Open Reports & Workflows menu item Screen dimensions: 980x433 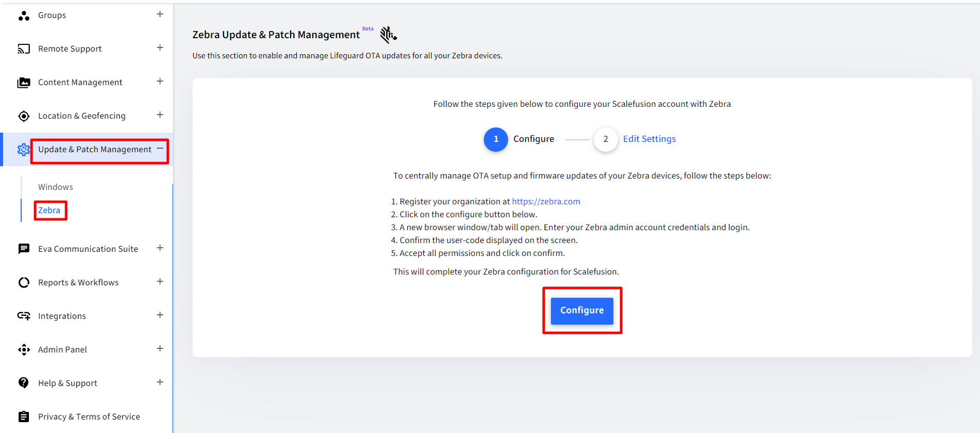(x=78, y=283)
